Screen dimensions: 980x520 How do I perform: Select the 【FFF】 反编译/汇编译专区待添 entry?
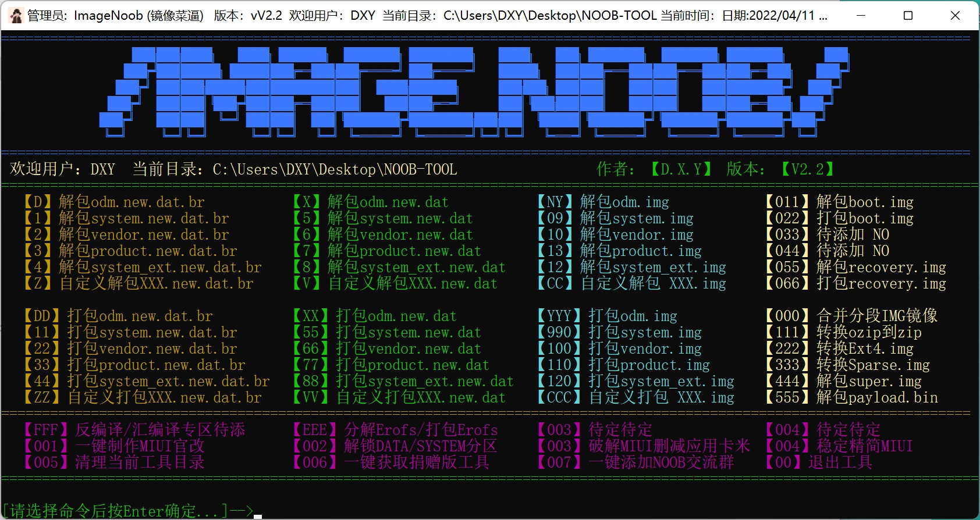click(x=134, y=430)
